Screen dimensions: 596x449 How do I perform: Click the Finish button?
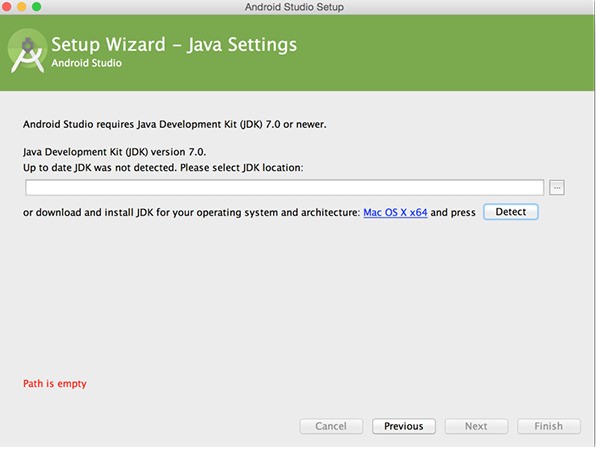548,426
